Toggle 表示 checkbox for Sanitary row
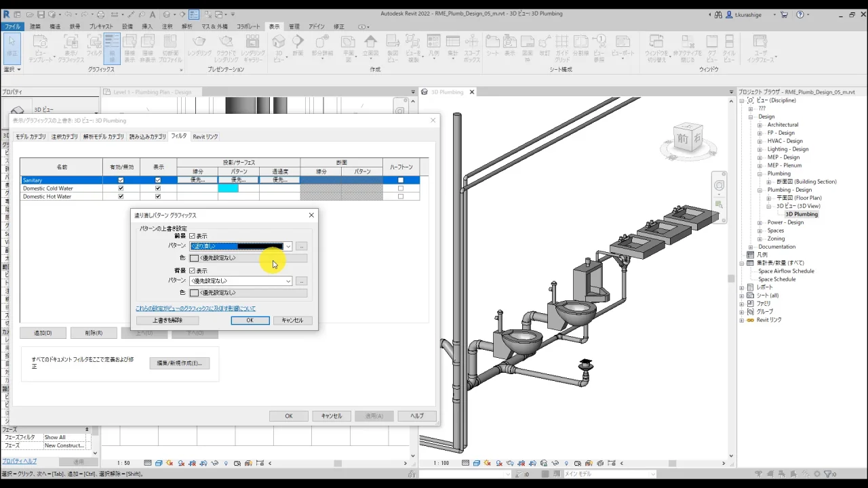868x488 pixels. pyautogui.click(x=158, y=180)
